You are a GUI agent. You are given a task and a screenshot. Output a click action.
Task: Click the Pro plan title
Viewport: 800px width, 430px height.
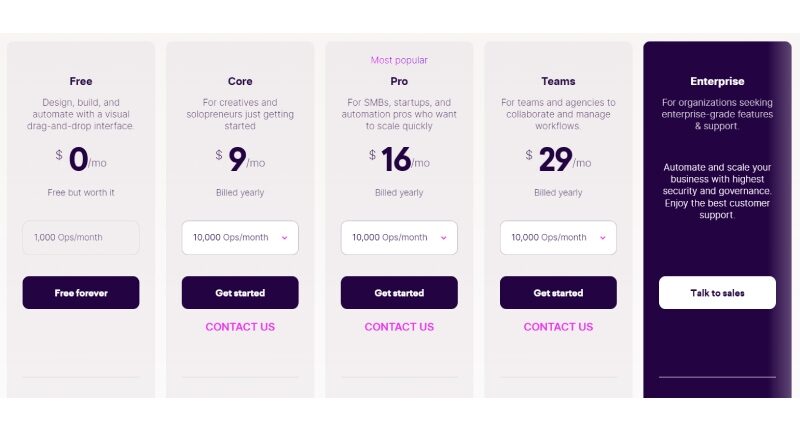click(399, 81)
